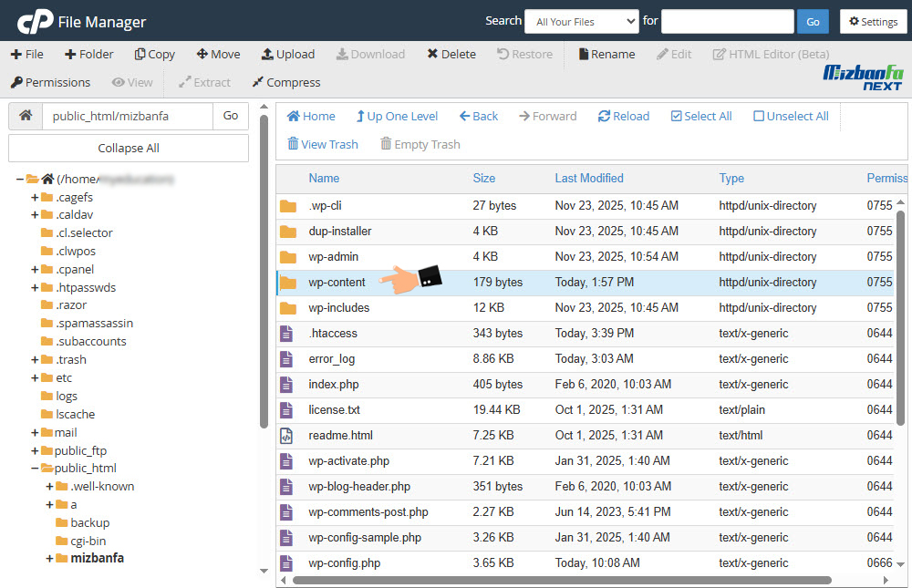Open the All Your Files search dropdown
Image resolution: width=912 pixels, height=588 pixels.
tap(586, 22)
